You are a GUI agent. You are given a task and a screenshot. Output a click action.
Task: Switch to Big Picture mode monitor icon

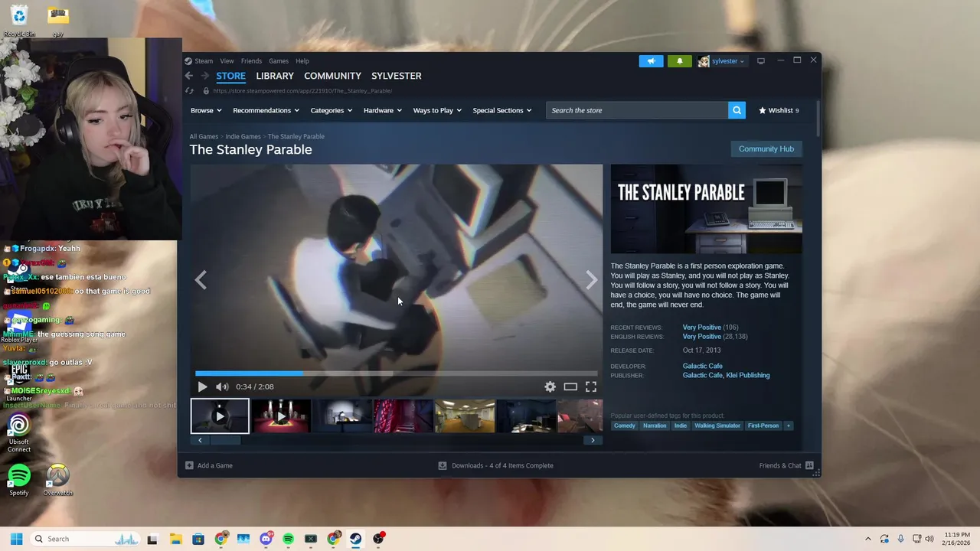pos(760,61)
